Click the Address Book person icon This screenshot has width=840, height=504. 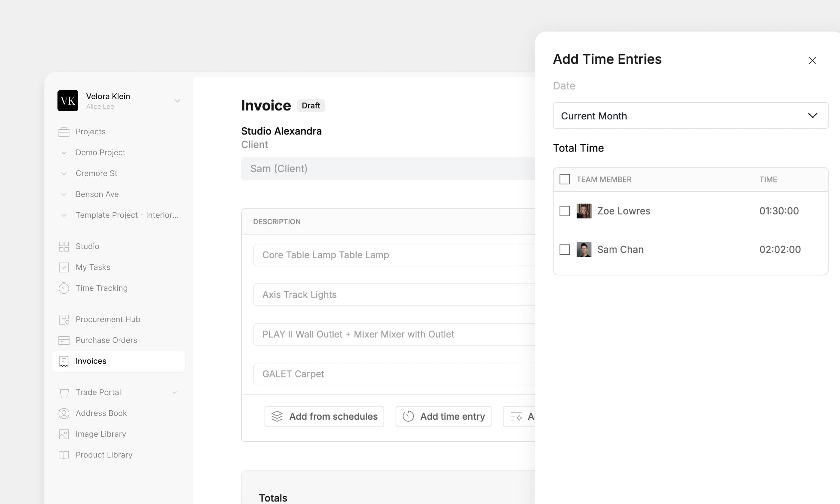coord(64,413)
